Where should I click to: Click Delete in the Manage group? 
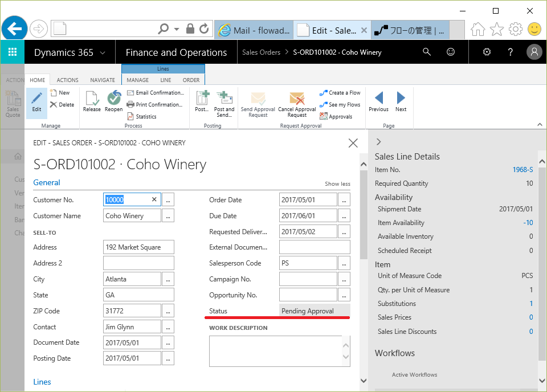[62, 105]
